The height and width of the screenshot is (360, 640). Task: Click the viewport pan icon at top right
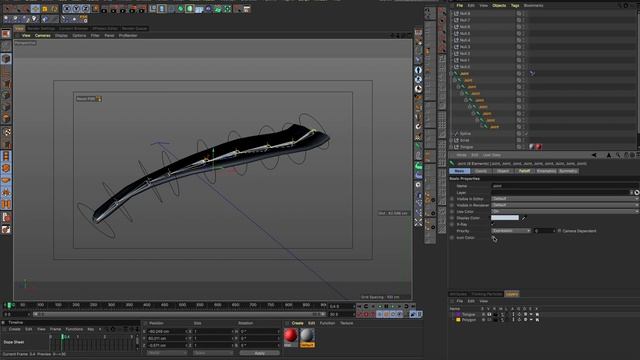(x=392, y=36)
